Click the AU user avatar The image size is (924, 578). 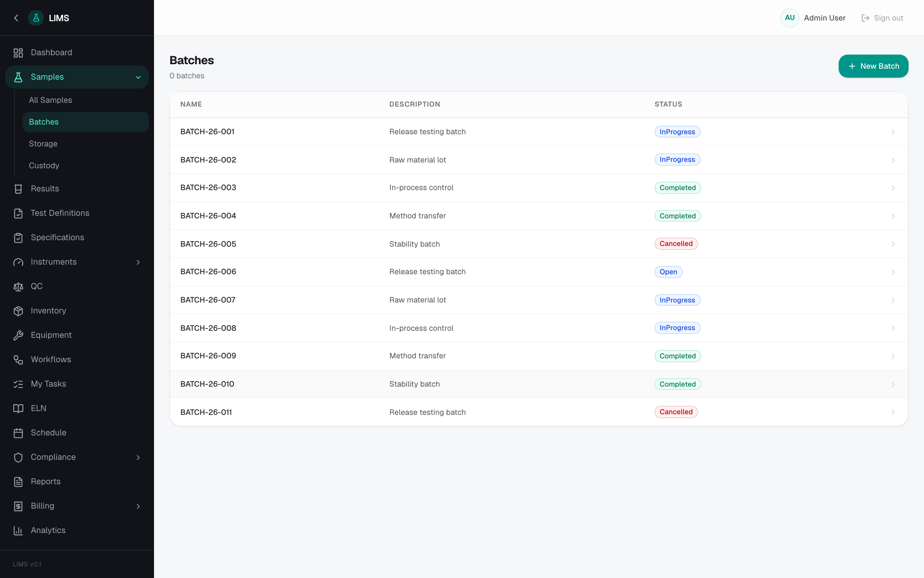(x=790, y=18)
